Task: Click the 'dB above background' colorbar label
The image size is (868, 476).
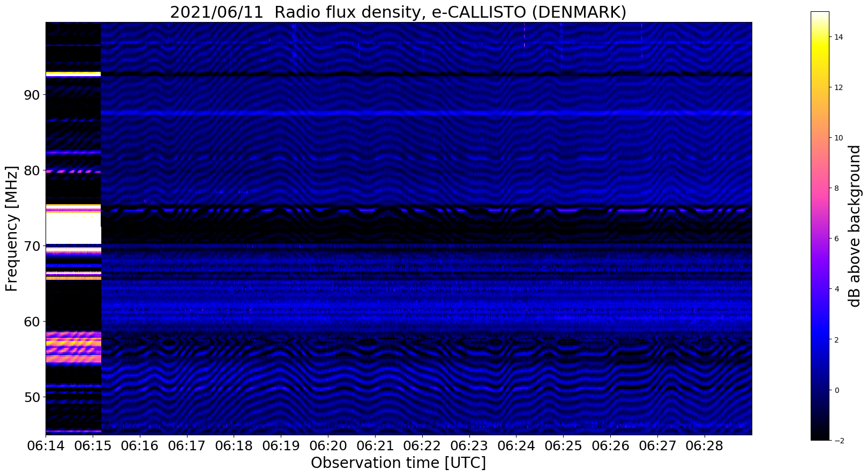Action: 854,226
